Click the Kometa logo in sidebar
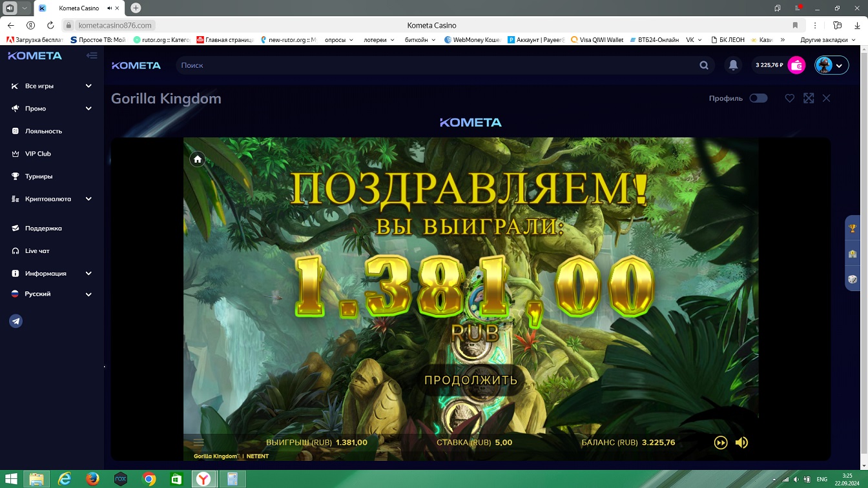 [x=35, y=56]
